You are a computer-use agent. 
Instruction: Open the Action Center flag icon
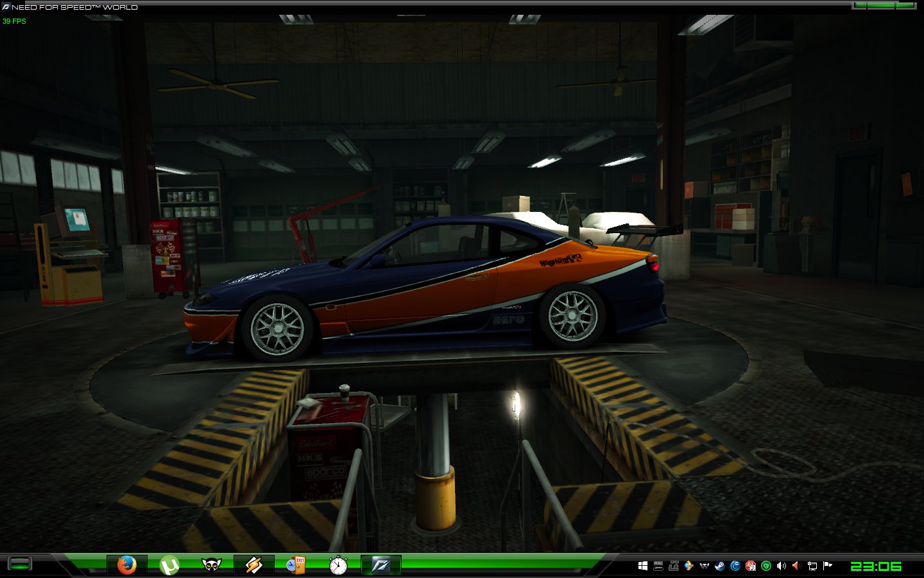[828, 566]
